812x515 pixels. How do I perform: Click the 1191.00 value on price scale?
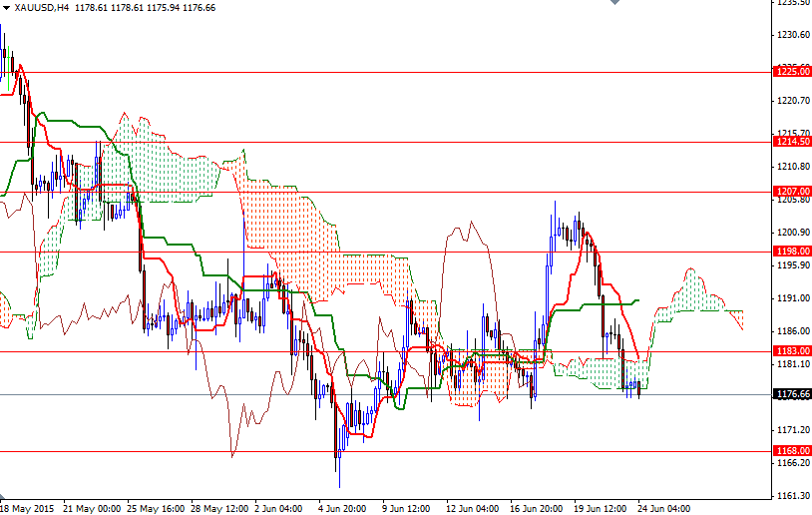pyautogui.click(x=791, y=298)
